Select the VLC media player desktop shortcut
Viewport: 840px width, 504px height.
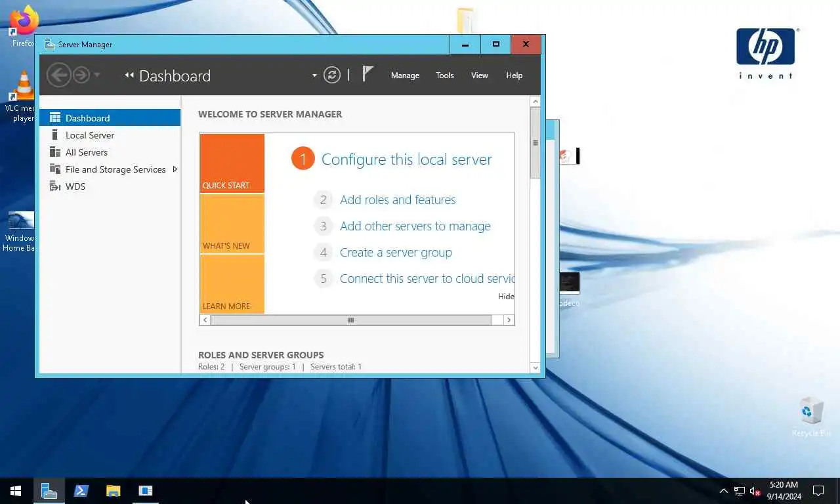[x=21, y=96]
